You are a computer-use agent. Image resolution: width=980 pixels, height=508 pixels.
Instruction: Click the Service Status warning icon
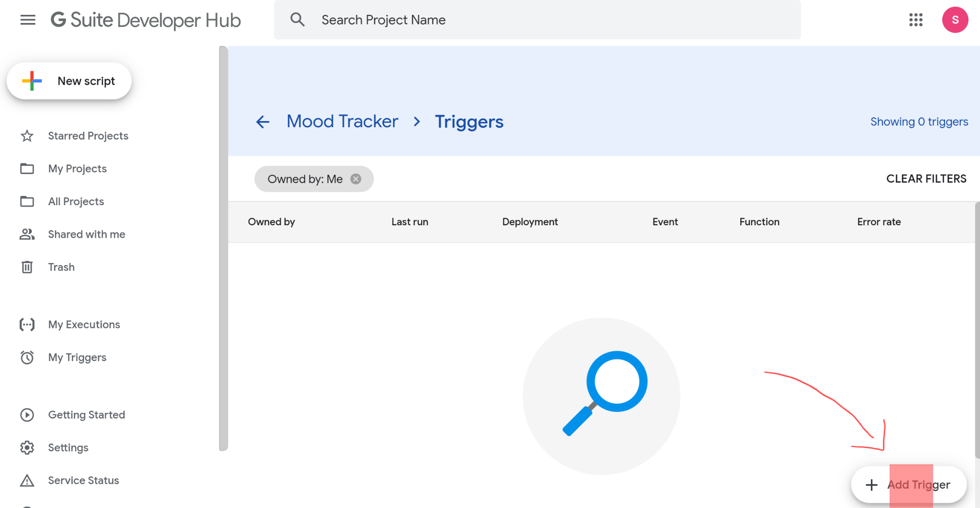(x=27, y=480)
